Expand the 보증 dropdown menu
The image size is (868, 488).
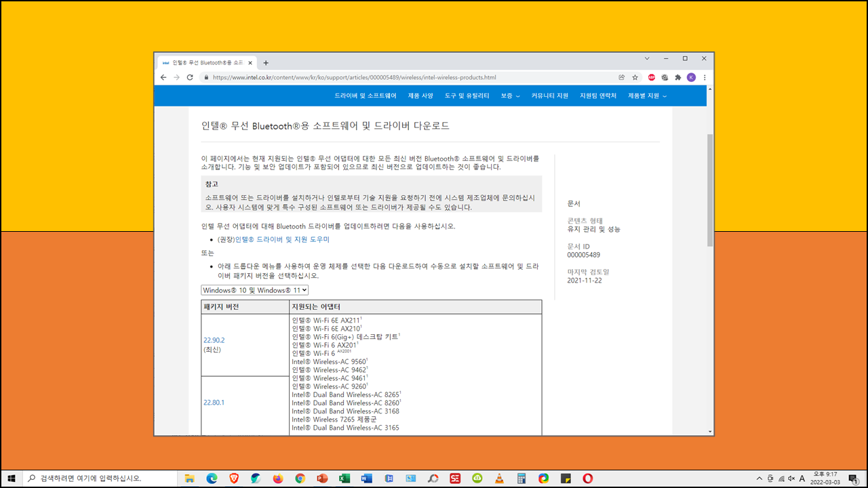510,96
